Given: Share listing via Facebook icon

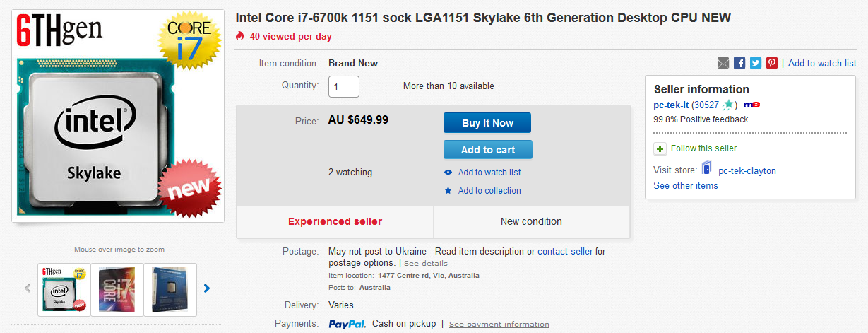Looking at the screenshot, I should click(739, 63).
